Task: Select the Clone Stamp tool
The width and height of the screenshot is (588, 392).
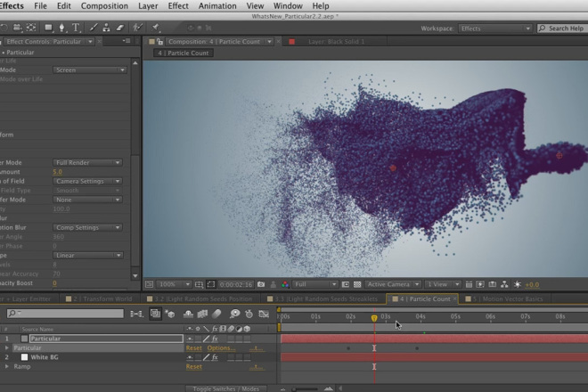Action: [x=105, y=29]
